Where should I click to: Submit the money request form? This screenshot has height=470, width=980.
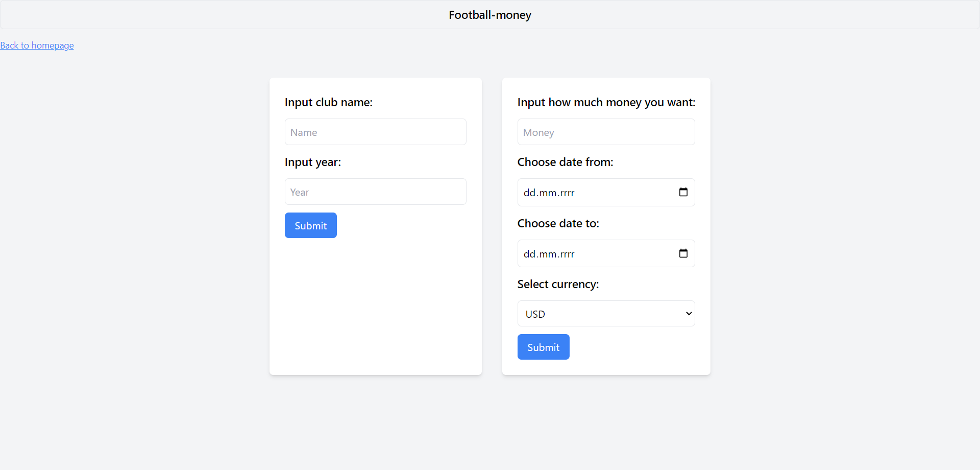click(543, 347)
